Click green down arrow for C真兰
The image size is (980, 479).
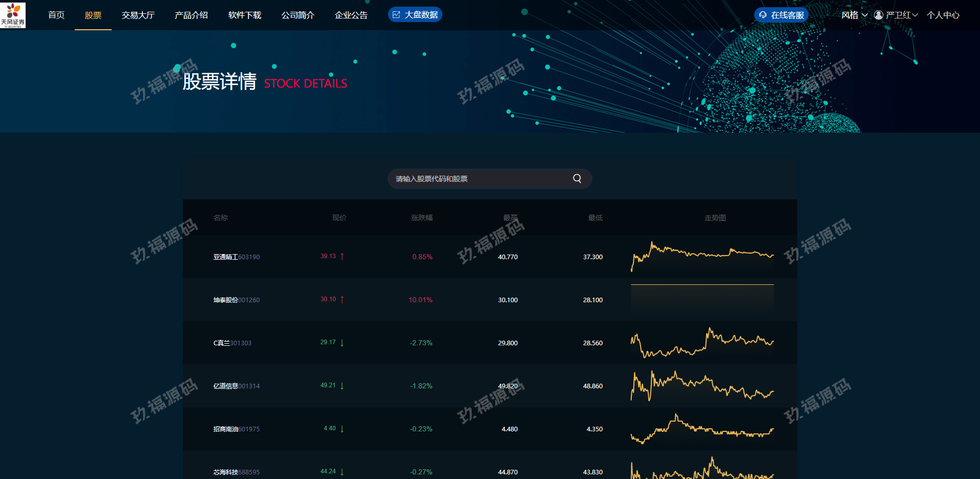click(342, 343)
